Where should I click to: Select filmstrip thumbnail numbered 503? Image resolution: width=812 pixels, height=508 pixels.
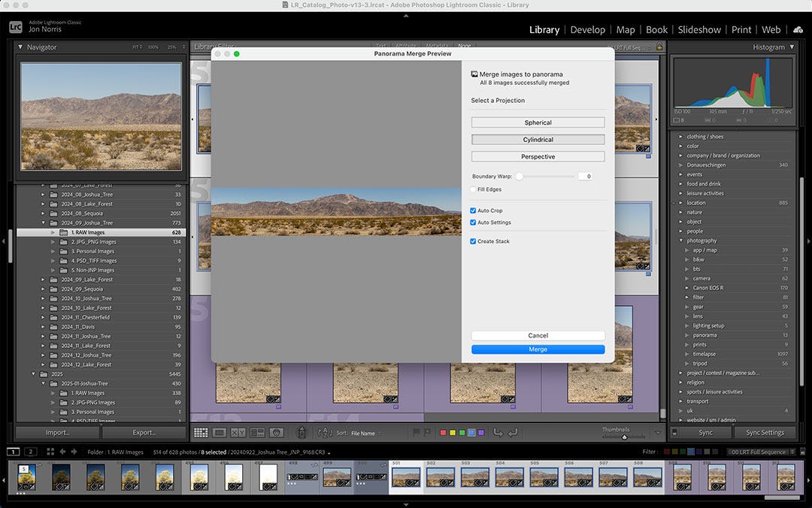click(474, 477)
